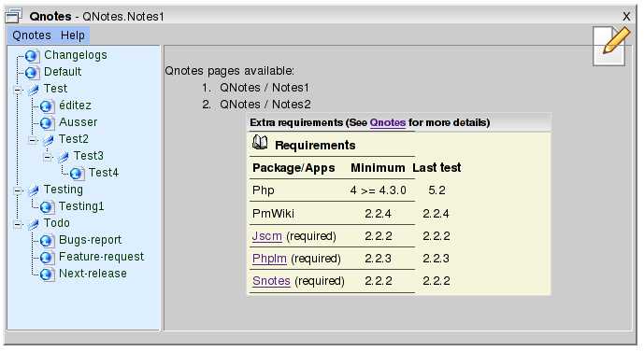Screen dimensions: 644x352
Task: Click the '4 >= 4.3.0' minimum cell
Action: 379,190
